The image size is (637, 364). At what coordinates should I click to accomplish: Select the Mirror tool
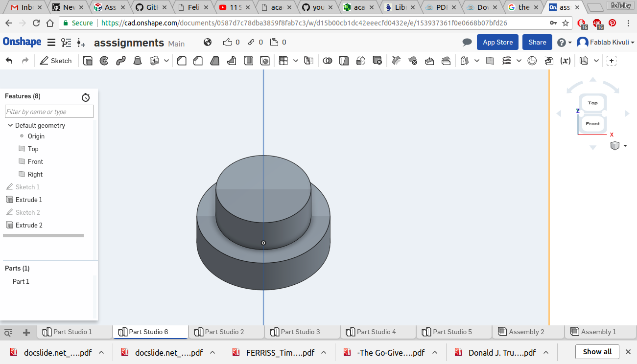(308, 61)
